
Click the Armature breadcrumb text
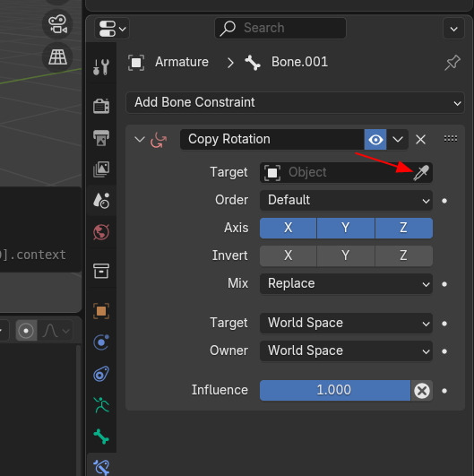pyautogui.click(x=182, y=62)
